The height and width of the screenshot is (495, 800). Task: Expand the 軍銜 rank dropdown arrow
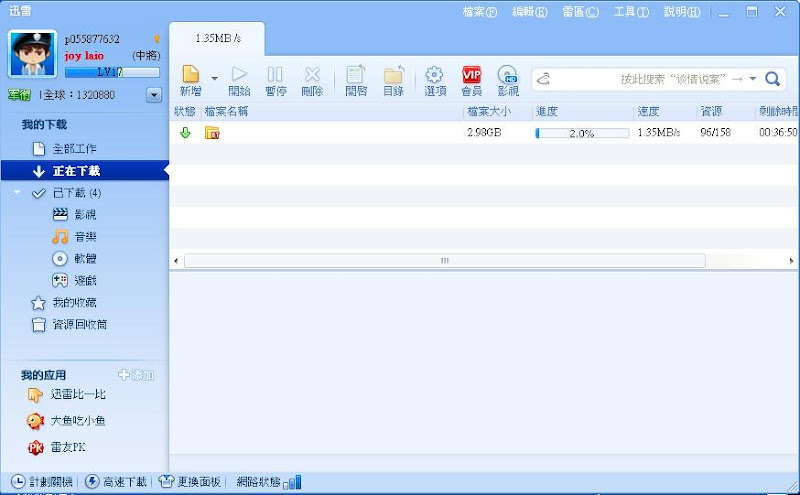point(154,95)
